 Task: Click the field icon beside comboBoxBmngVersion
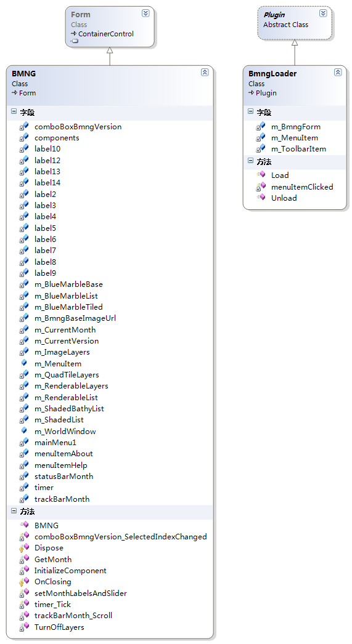(24, 126)
